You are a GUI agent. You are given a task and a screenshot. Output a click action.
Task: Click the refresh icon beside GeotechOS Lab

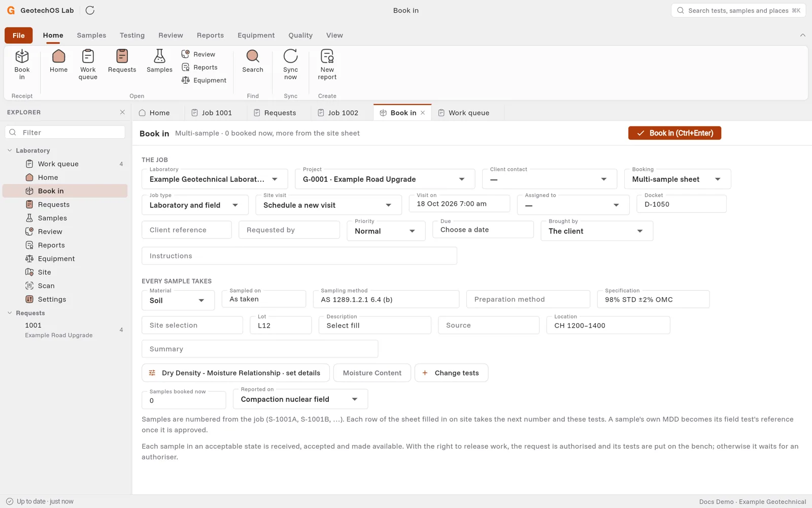point(90,10)
